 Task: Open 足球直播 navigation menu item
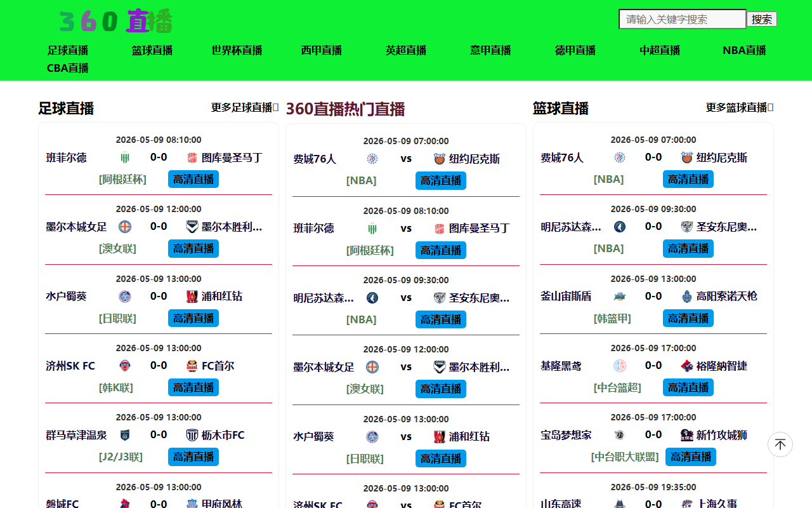click(x=68, y=50)
